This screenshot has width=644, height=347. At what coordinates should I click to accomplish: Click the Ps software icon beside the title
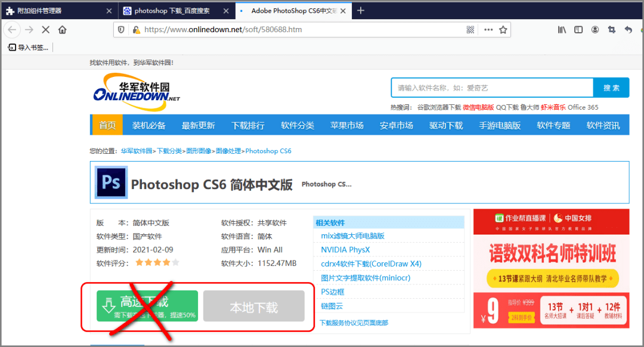[111, 182]
